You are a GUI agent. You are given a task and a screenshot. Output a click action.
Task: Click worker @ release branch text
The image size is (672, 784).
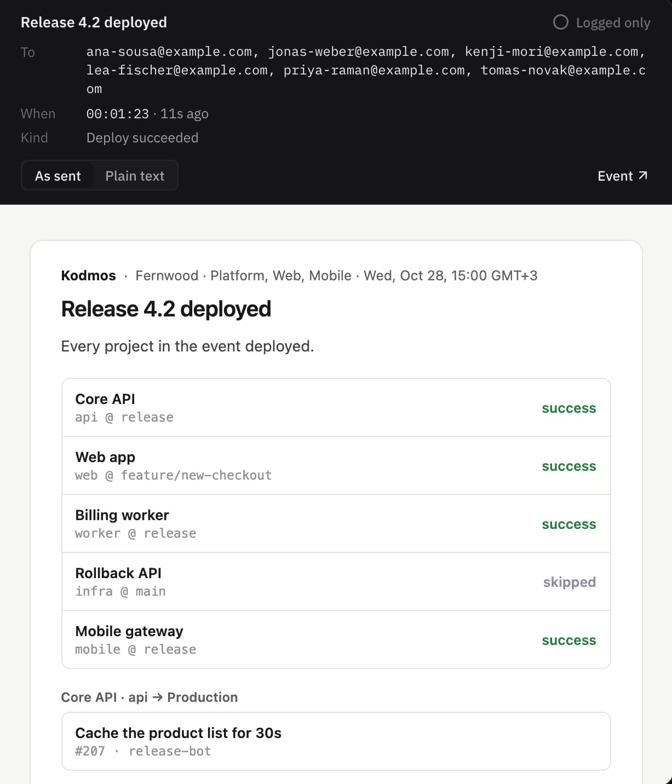(136, 533)
